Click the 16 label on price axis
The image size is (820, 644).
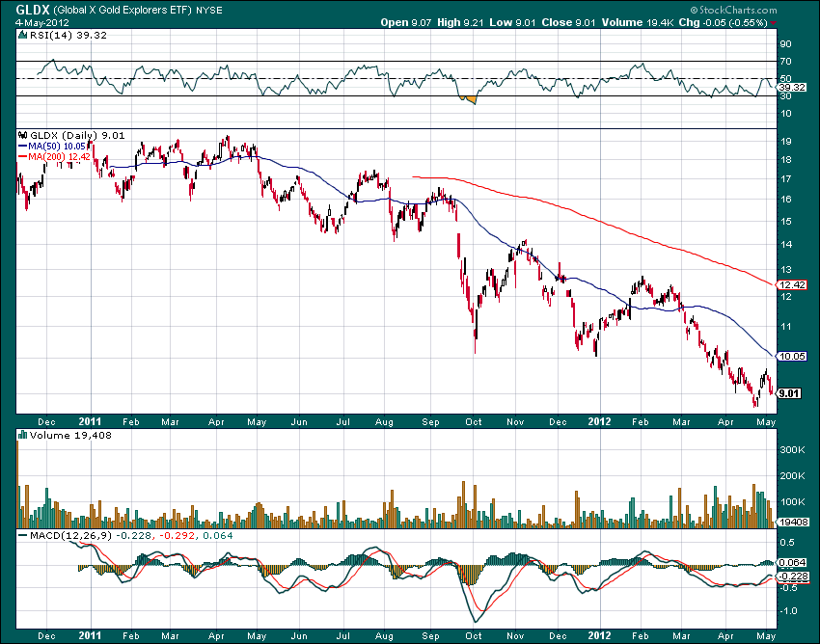[785, 200]
